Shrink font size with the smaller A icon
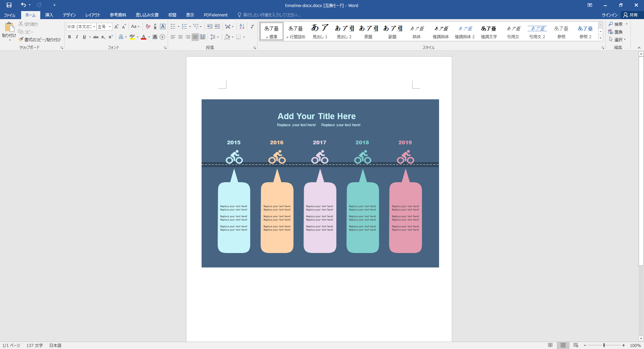 tap(124, 27)
